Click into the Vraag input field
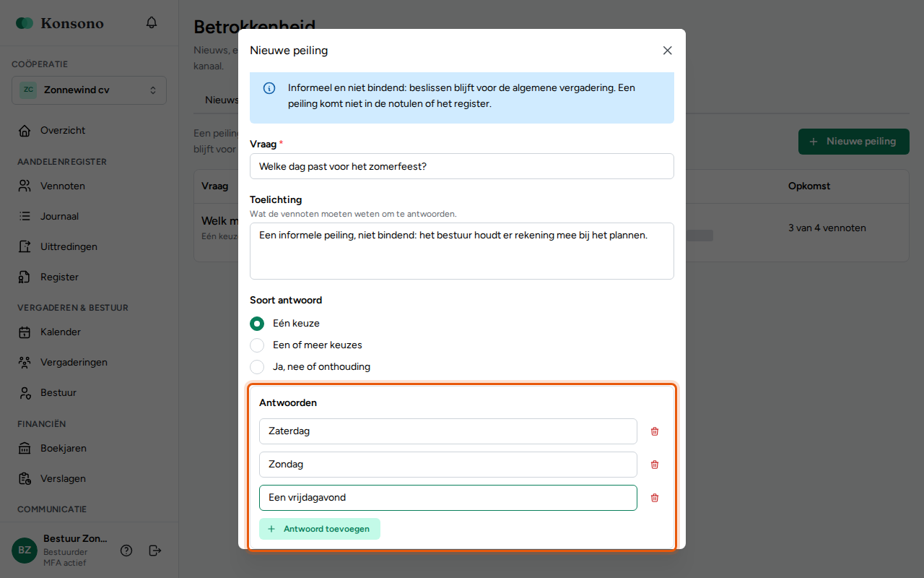 [x=462, y=166]
